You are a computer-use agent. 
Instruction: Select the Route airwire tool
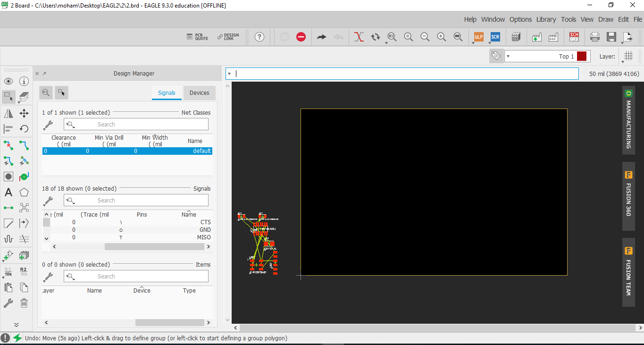[x=24, y=145]
